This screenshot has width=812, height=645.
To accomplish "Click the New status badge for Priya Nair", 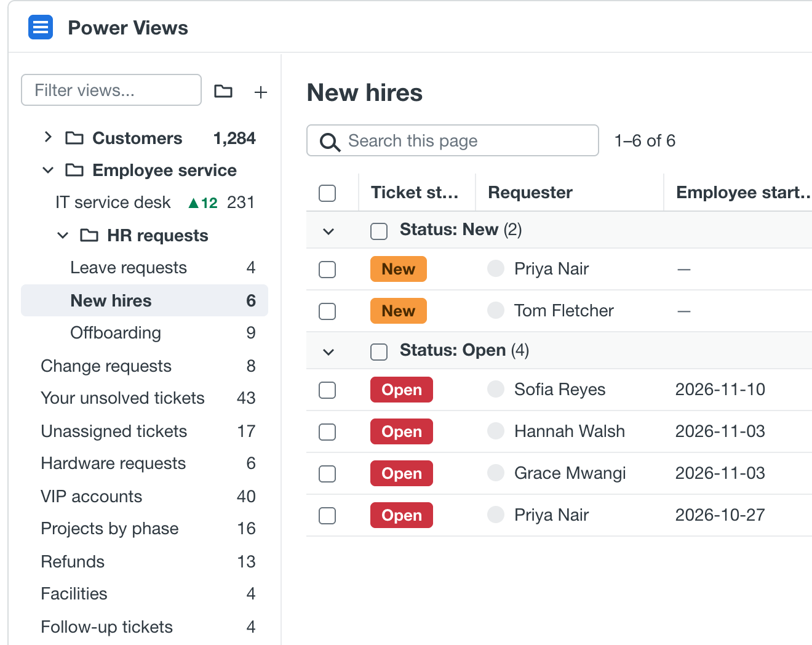I will 398,269.
